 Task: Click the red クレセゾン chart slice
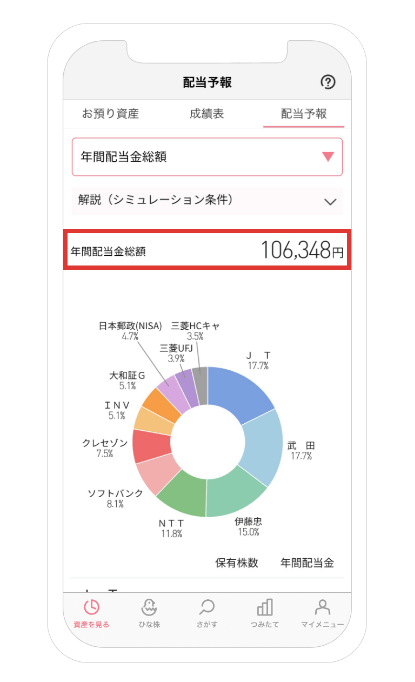151,446
